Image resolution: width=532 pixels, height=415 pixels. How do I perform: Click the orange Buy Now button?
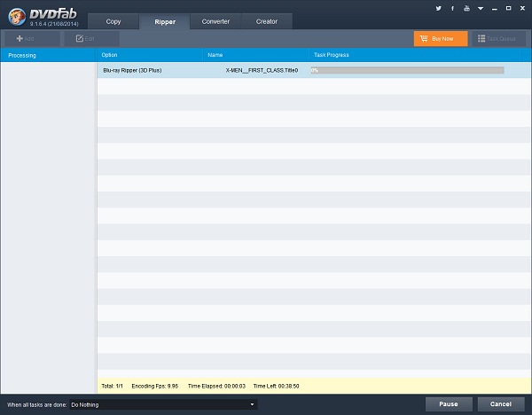[441, 39]
